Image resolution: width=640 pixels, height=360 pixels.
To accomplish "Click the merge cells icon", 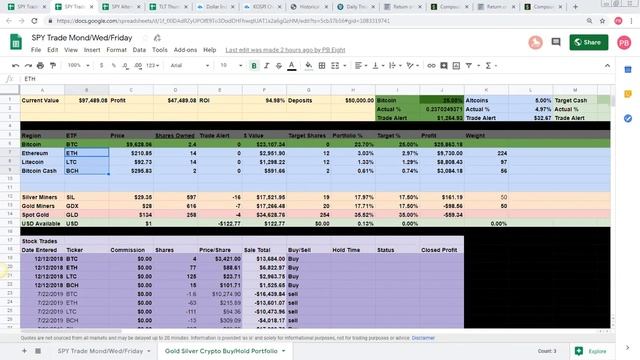I will point(335,66).
